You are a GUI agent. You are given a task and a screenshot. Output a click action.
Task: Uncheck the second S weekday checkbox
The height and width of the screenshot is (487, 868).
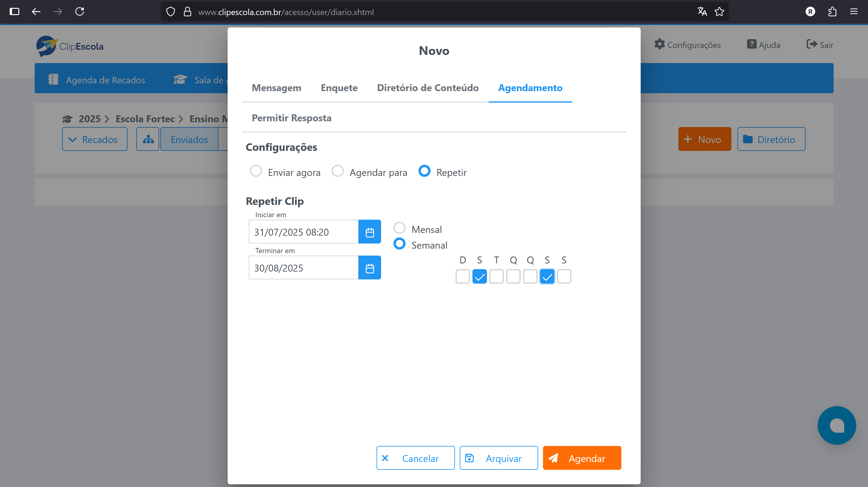pyautogui.click(x=547, y=276)
